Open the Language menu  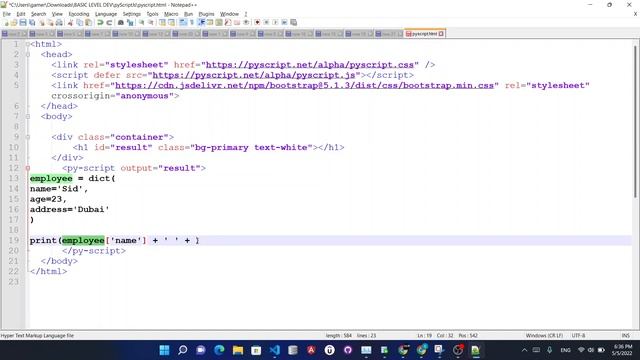click(106, 14)
